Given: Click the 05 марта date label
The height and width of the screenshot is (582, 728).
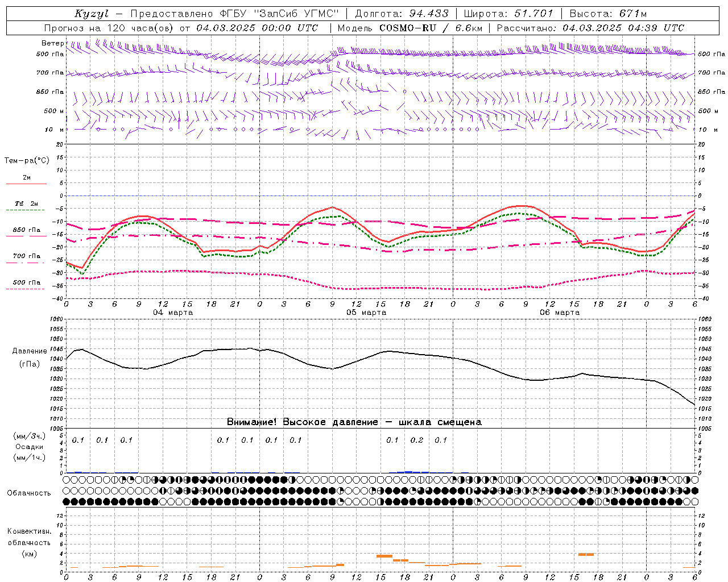Looking at the screenshot, I should point(366,313).
